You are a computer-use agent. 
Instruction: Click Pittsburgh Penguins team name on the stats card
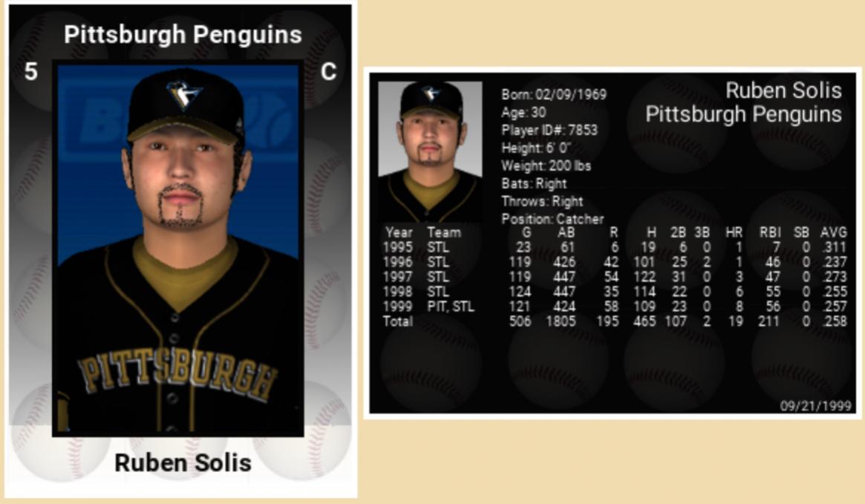click(743, 114)
